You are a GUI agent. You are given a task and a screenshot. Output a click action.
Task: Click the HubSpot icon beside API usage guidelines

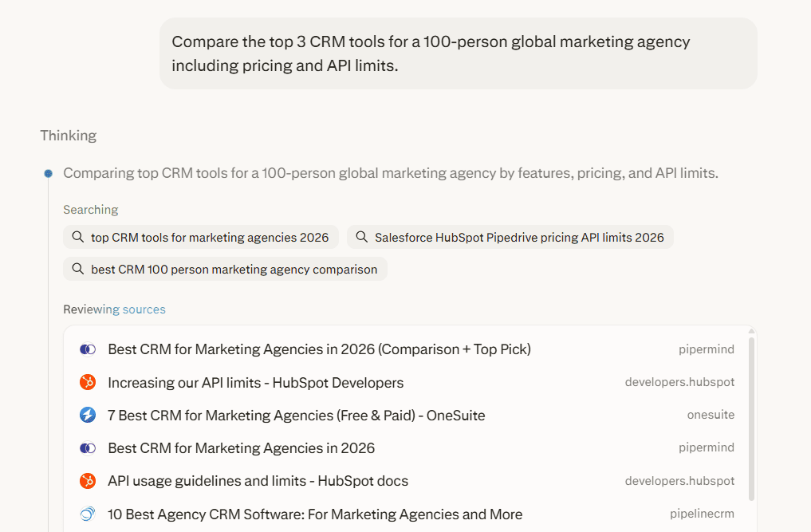pos(88,482)
